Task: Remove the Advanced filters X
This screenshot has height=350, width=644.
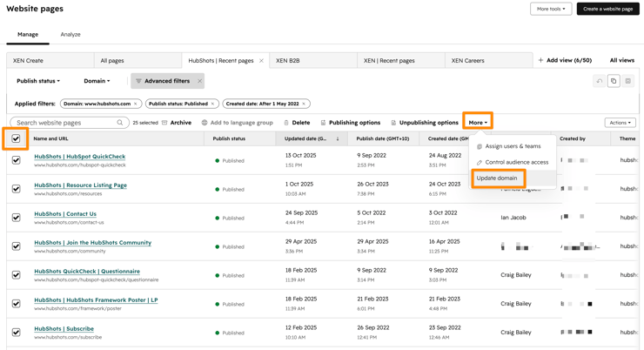Action: coord(199,81)
